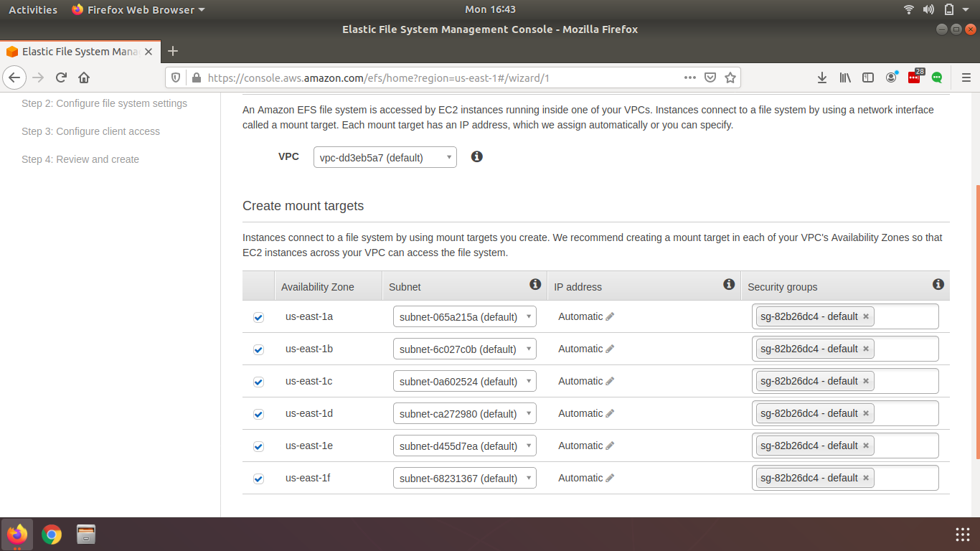Edit IP address pencil for us-east-1c
980x551 pixels.
tap(610, 381)
